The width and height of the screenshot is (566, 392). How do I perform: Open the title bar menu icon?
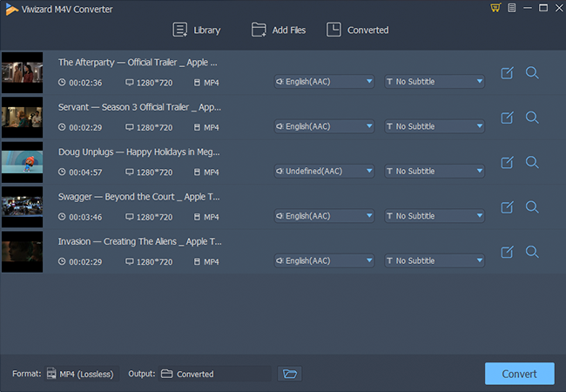(x=511, y=9)
